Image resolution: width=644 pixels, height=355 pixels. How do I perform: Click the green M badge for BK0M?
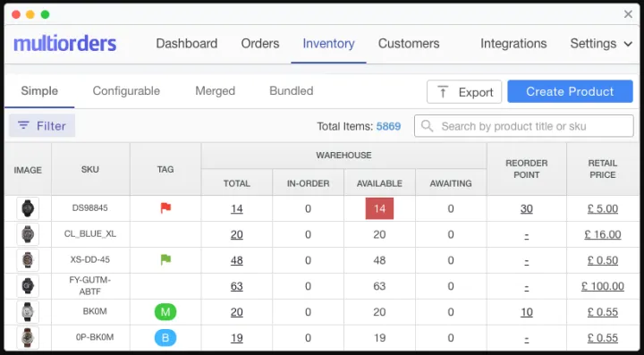pyautogui.click(x=165, y=312)
